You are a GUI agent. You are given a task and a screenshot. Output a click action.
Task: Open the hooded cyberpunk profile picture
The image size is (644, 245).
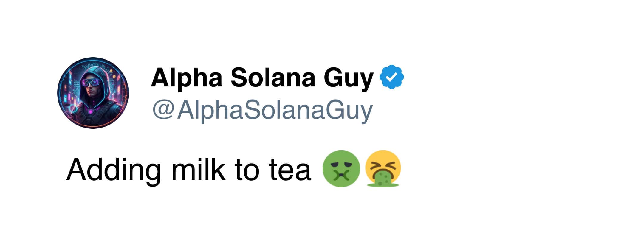point(93,93)
